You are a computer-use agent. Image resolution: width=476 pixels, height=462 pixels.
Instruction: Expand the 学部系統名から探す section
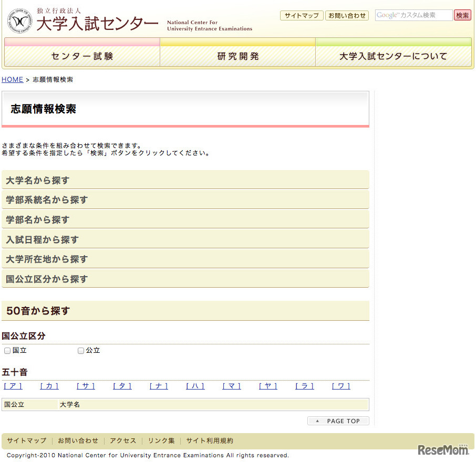(x=185, y=199)
